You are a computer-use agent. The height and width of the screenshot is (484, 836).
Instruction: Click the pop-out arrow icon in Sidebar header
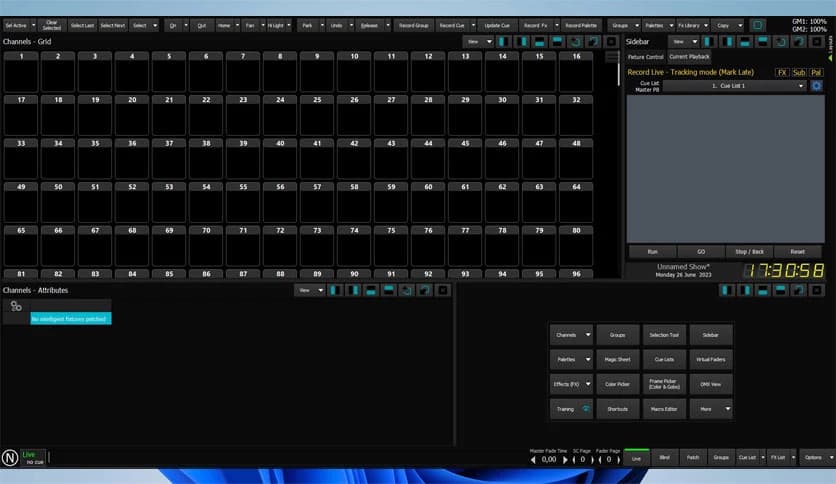(x=799, y=42)
